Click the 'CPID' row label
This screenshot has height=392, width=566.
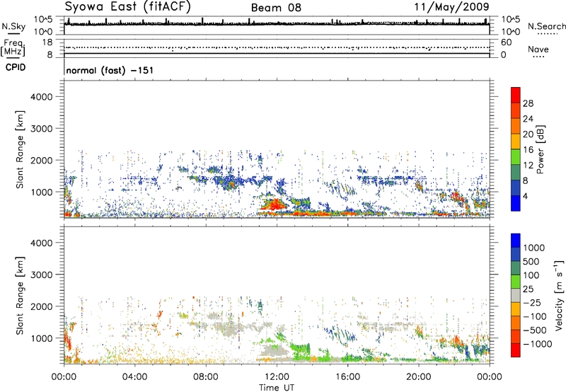(x=16, y=67)
